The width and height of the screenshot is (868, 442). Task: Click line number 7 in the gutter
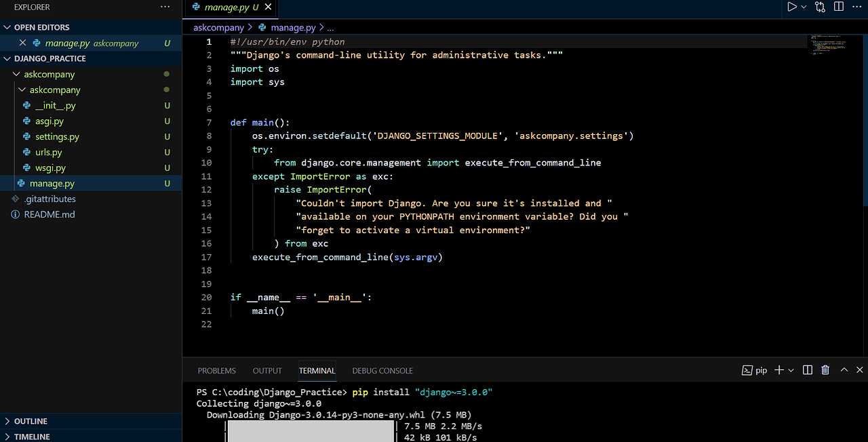pos(209,122)
